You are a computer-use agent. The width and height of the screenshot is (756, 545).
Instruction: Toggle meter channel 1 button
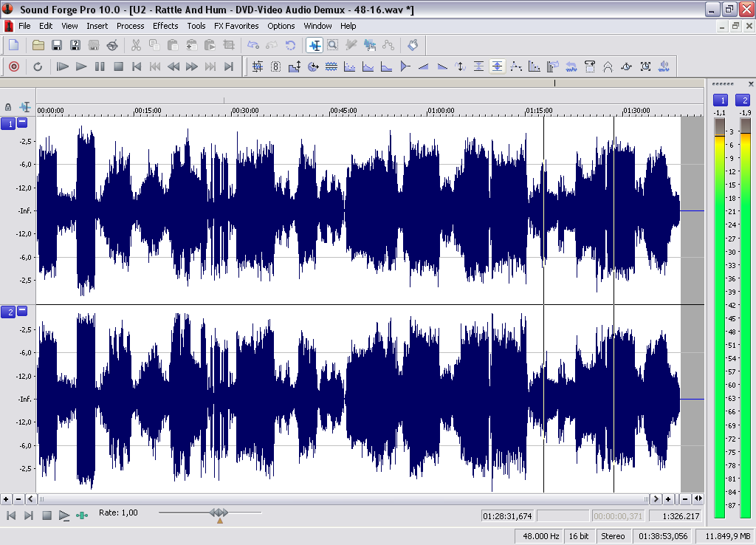click(x=721, y=100)
